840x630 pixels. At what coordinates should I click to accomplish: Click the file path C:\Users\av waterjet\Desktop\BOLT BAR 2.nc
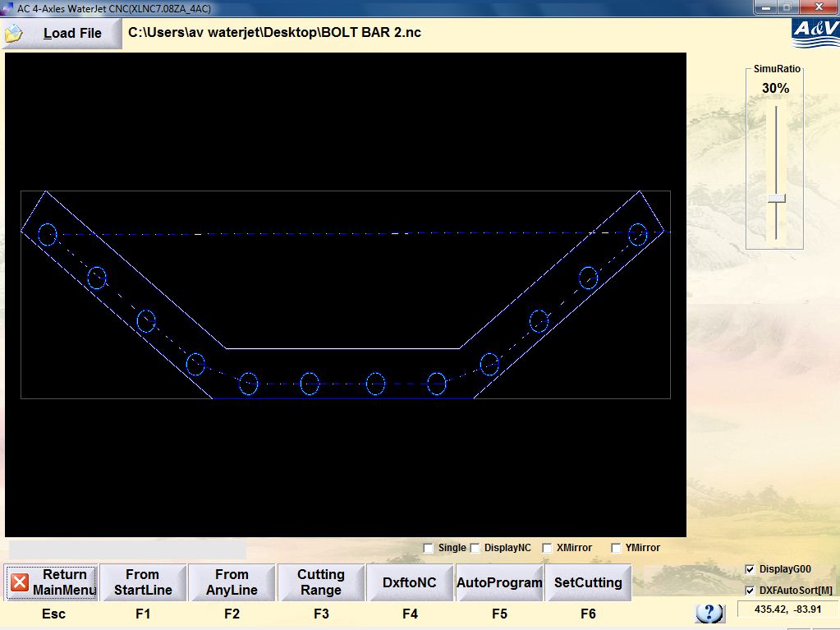point(274,32)
